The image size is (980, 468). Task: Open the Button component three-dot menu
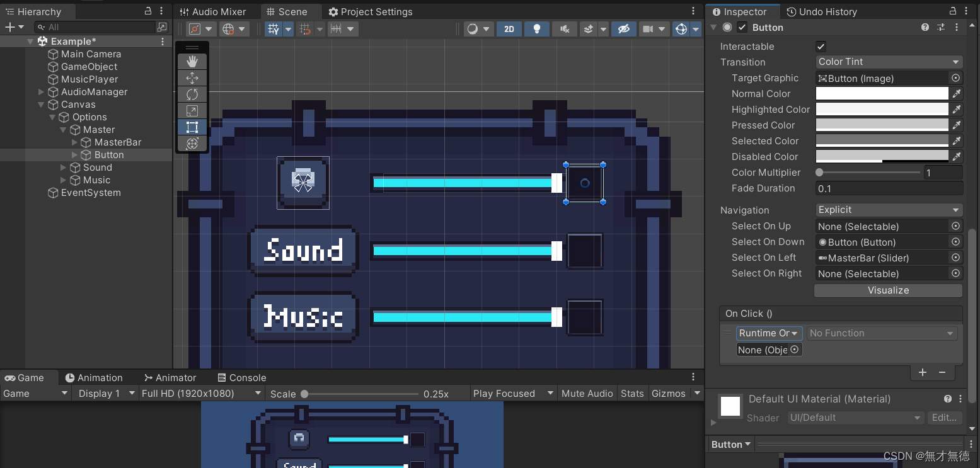click(957, 27)
